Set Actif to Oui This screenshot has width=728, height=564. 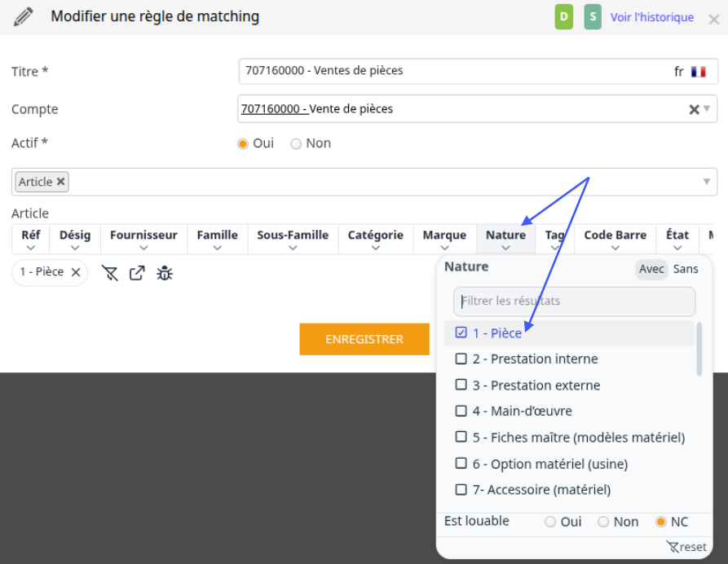point(242,144)
